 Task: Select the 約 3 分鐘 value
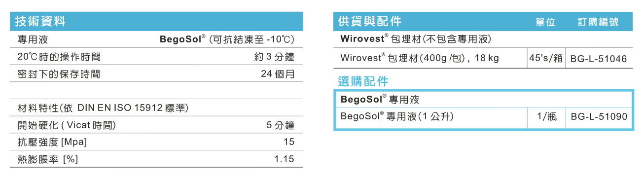pyautogui.click(x=274, y=57)
